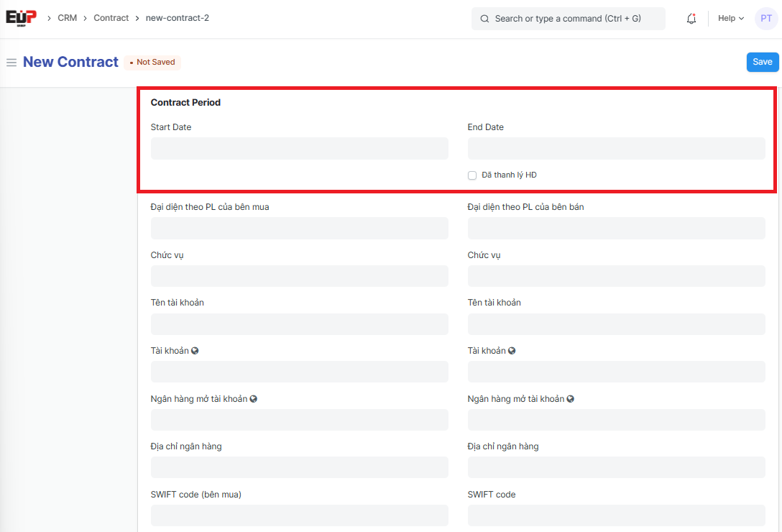The height and width of the screenshot is (532, 782).
Task: Click the right Địa chỉ ngân hàng input
Action: [616, 467]
